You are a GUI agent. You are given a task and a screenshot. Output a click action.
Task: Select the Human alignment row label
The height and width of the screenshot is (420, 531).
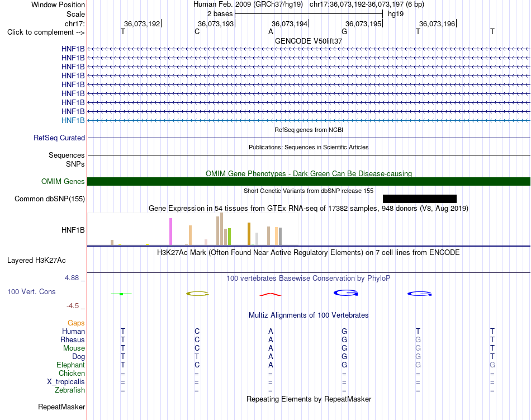pyautogui.click(x=73, y=331)
